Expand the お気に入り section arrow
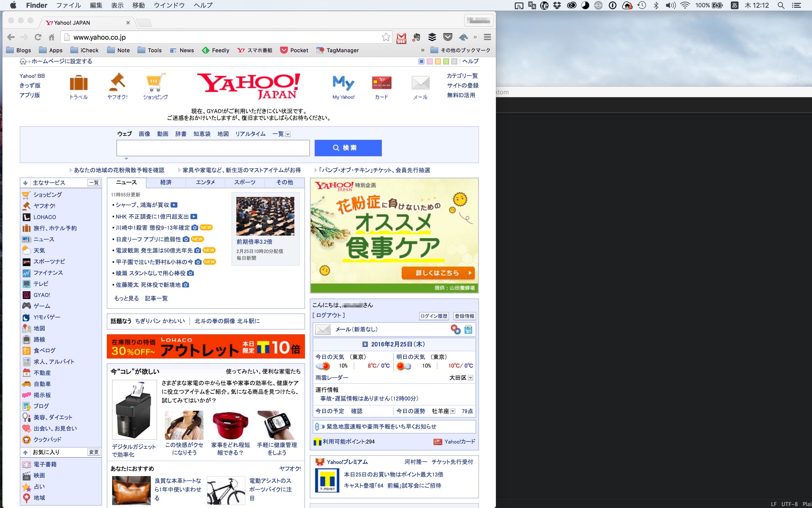This screenshot has width=812, height=508. click(x=25, y=453)
